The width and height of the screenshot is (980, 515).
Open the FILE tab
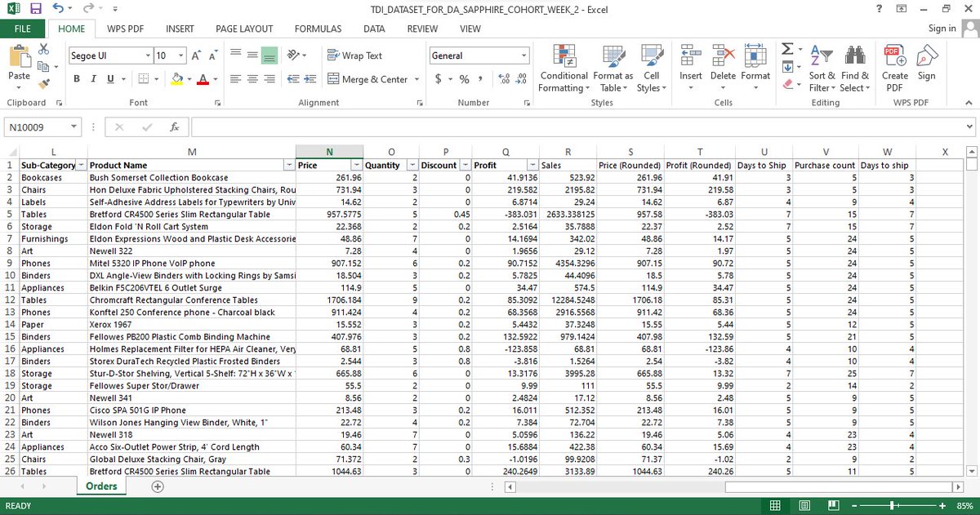pos(23,29)
